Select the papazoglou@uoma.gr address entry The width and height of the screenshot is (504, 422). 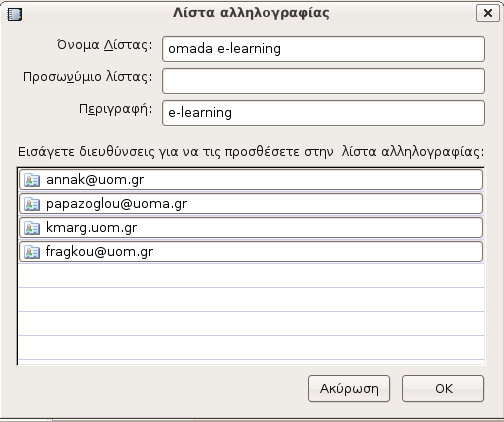coord(251,204)
